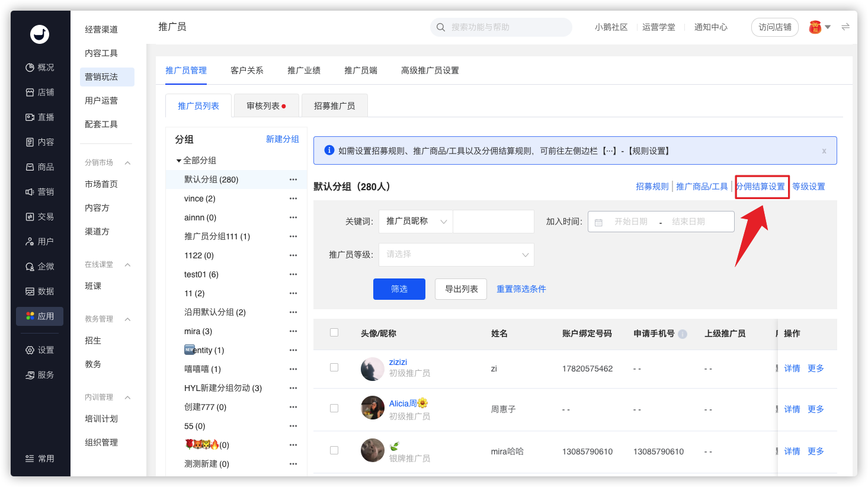868x487 pixels.
Task: Open the 推广员昵称 keyword type dropdown
Action: pyautogui.click(x=416, y=222)
